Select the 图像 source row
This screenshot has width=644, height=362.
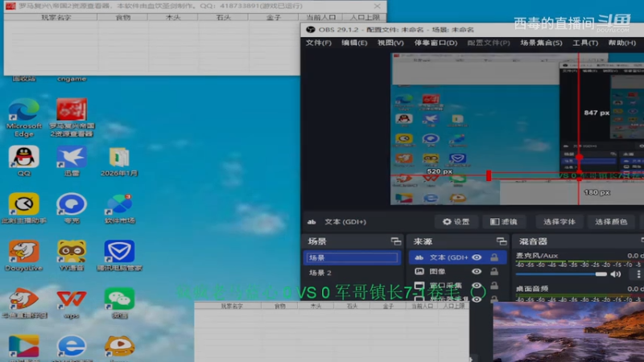pos(457,271)
